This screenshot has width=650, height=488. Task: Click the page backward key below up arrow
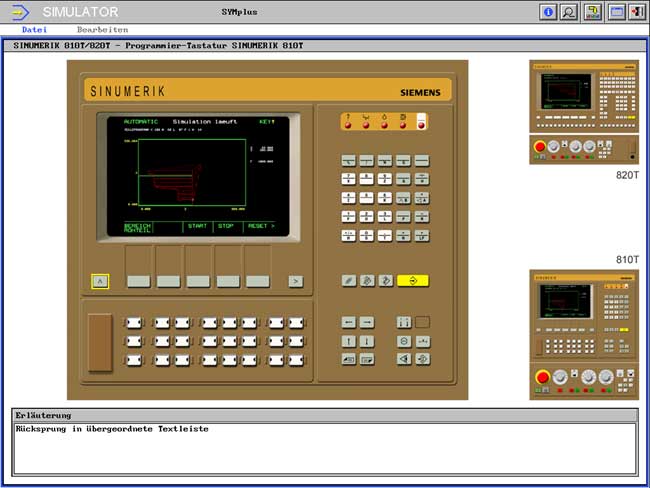tap(349, 359)
